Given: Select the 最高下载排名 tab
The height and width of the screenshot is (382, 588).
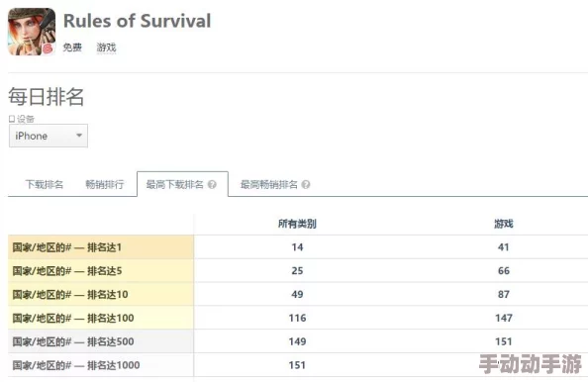Looking at the screenshot, I should (x=182, y=184).
